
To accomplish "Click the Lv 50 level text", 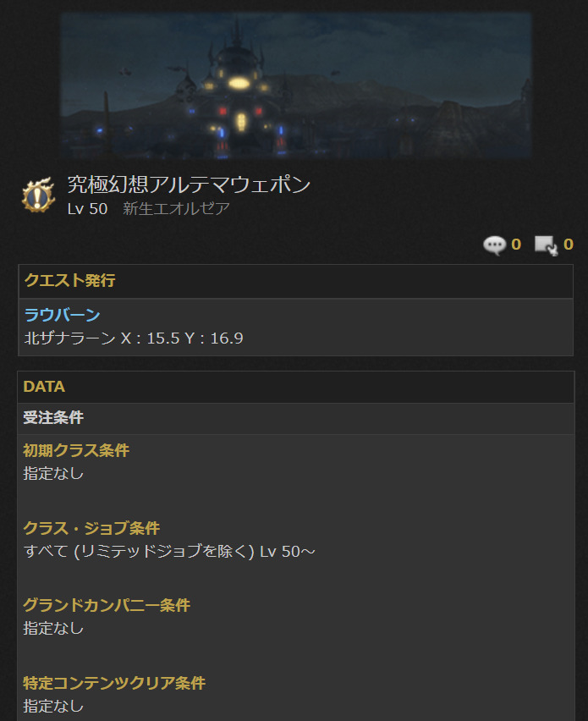I will [x=87, y=209].
